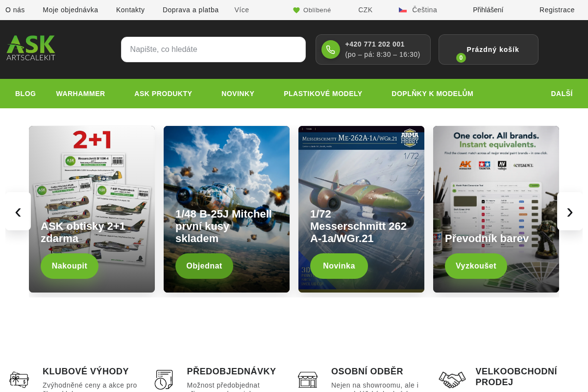Open the BLOG menu item
Viewport: 588px width, 392px height.
[x=25, y=94]
